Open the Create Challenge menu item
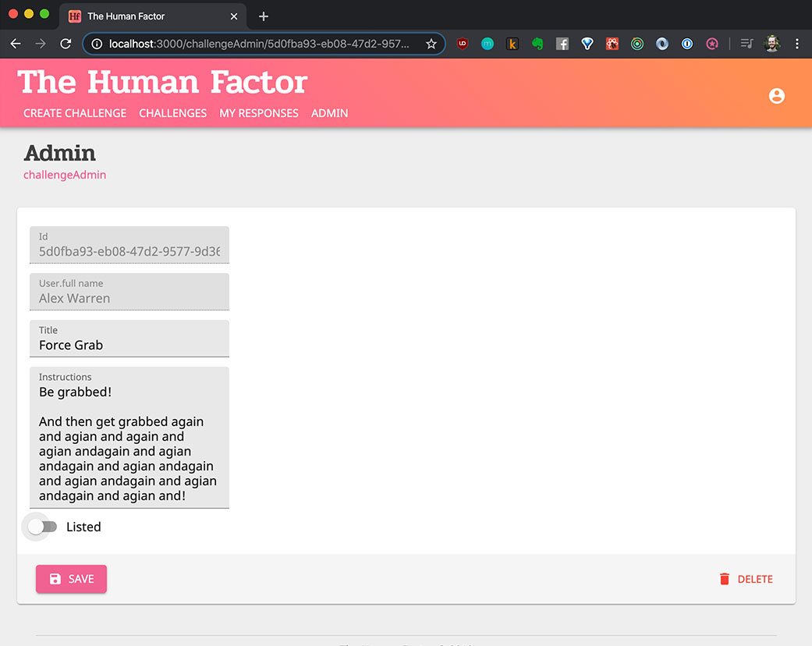This screenshot has width=812, height=646. [x=75, y=113]
